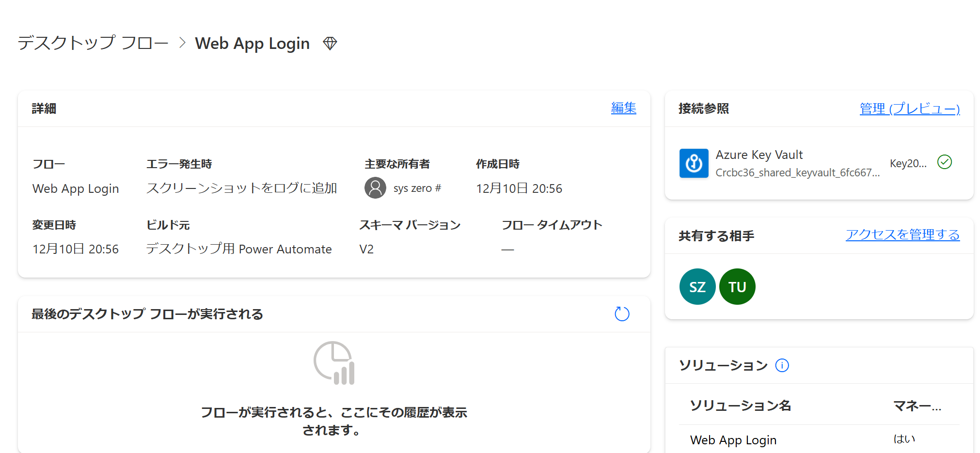This screenshot has height=453, width=980.
Task: Click the sys zero # owner name
Action: click(x=417, y=188)
